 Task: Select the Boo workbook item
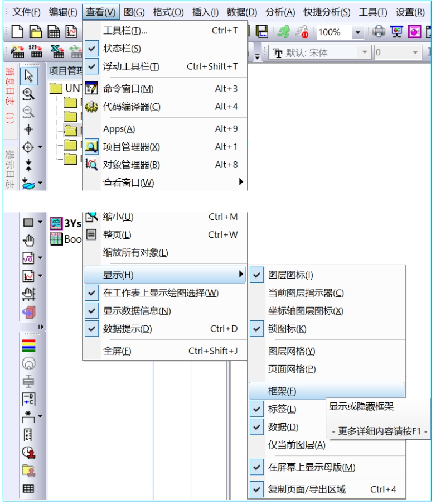(66, 239)
